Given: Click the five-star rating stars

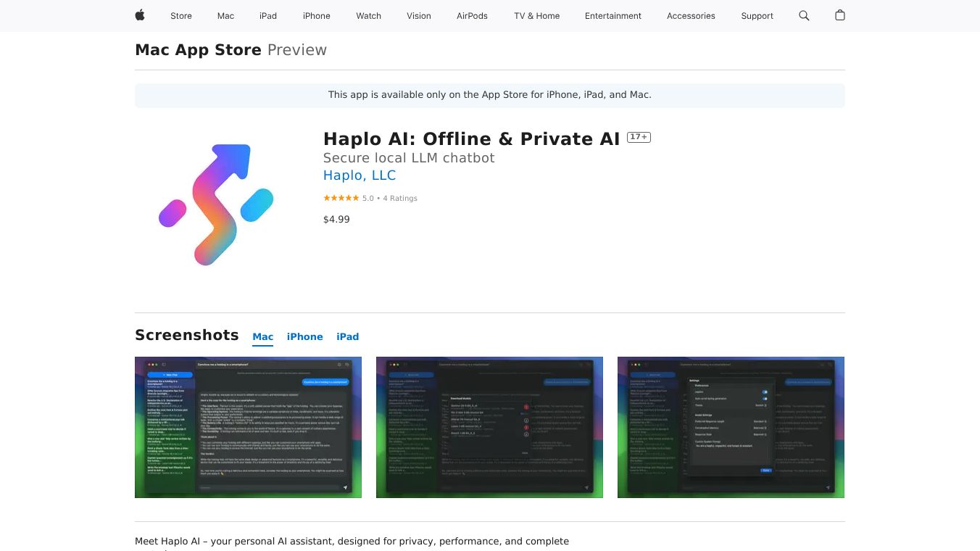Looking at the screenshot, I should (341, 198).
